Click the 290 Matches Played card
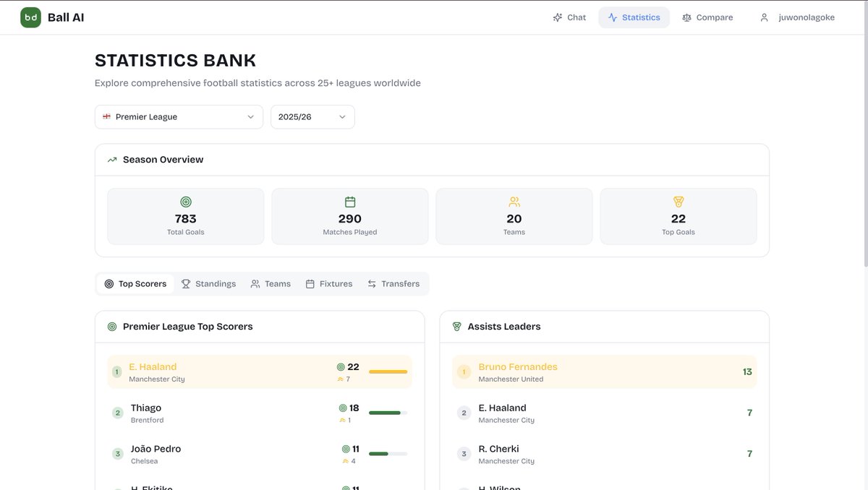The width and height of the screenshot is (868, 490). [350, 216]
